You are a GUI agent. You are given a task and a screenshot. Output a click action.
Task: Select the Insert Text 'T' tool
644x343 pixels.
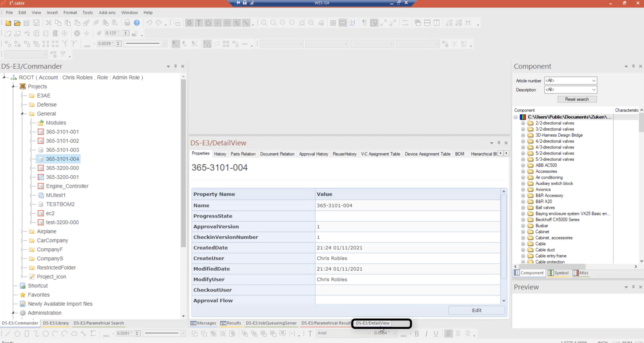pyautogui.click(x=199, y=23)
